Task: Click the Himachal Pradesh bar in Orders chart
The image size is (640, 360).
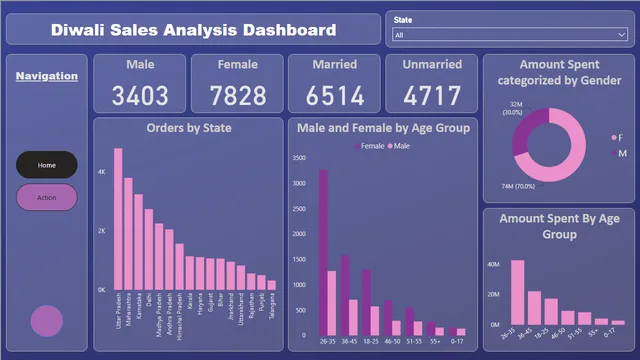Action: tap(179, 267)
